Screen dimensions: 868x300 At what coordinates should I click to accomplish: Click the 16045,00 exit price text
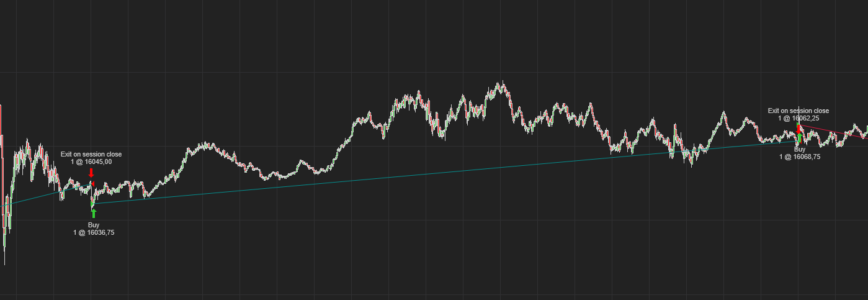pos(91,162)
